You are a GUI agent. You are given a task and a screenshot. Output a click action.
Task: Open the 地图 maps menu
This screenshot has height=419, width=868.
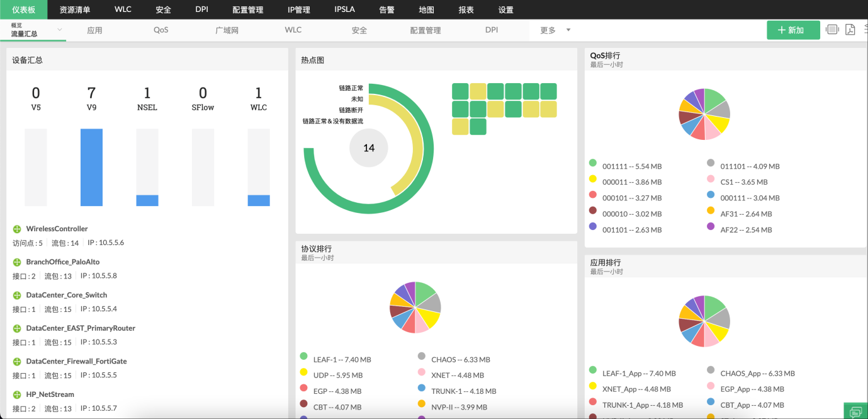pos(427,10)
